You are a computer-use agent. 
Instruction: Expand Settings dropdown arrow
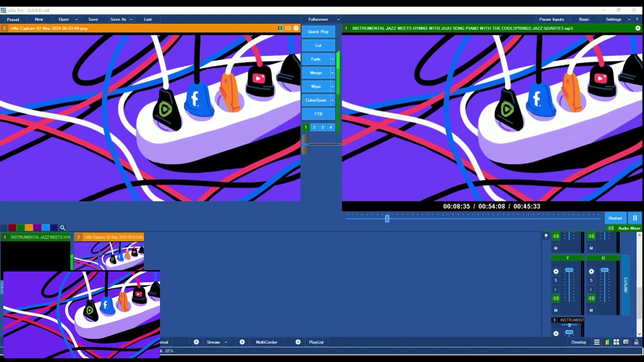click(x=629, y=20)
